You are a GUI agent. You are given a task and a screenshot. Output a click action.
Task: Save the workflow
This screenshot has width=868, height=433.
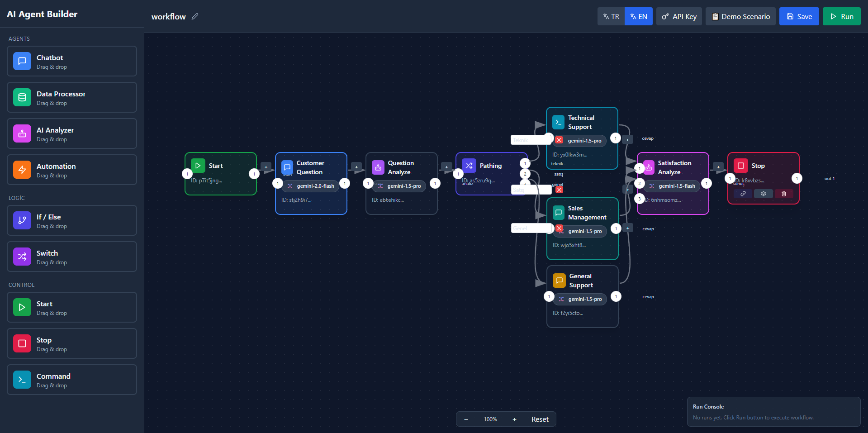(799, 16)
